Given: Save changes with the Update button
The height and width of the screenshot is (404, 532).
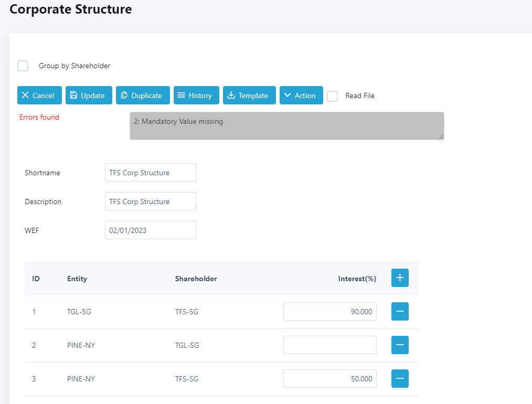Looking at the screenshot, I should click(x=89, y=95).
